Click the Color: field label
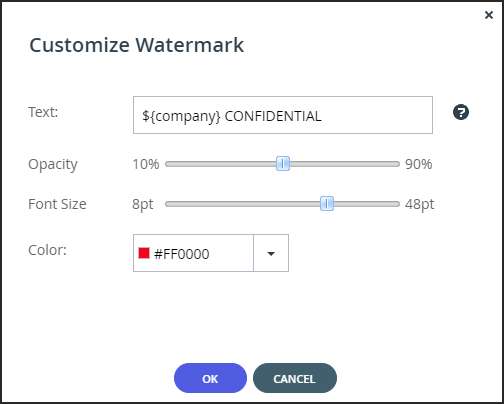The image size is (504, 404). coord(47,250)
